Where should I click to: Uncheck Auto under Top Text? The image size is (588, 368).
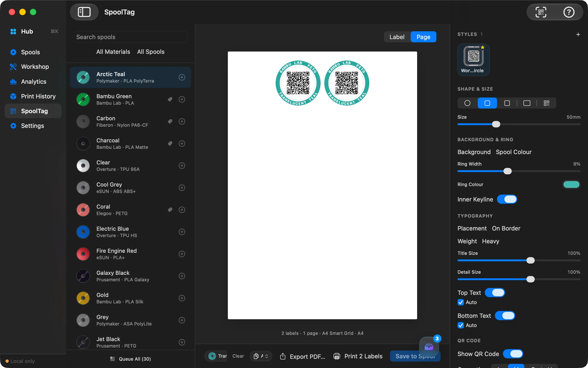click(461, 302)
